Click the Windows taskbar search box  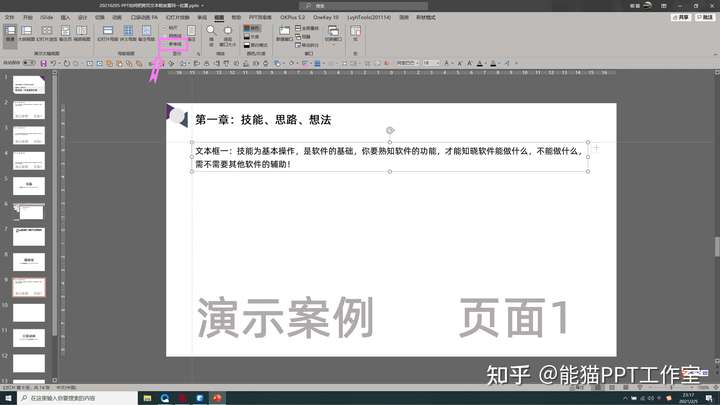pos(77,398)
